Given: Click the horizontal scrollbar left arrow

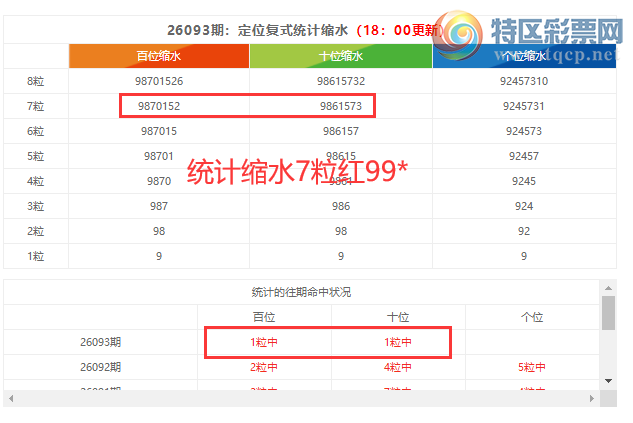Looking at the screenshot, I should pyautogui.click(x=10, y=399).
